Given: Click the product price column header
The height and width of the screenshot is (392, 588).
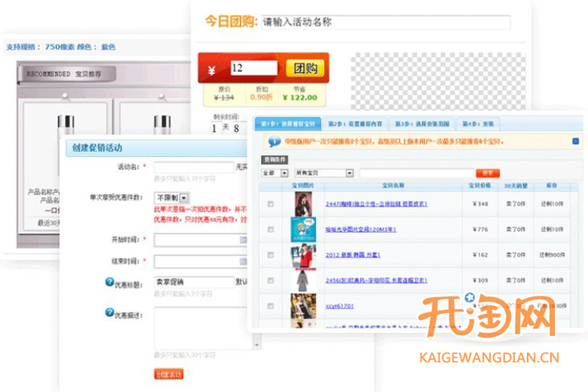Looking at the screenshot, I should (x=479, y=185).
